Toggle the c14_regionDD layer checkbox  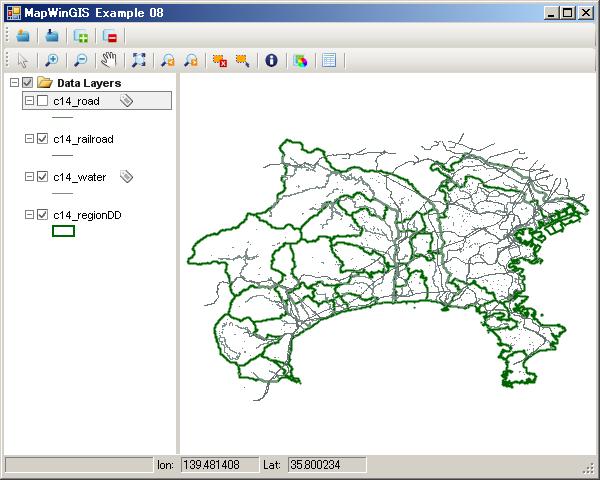click(x=42, y=215)
